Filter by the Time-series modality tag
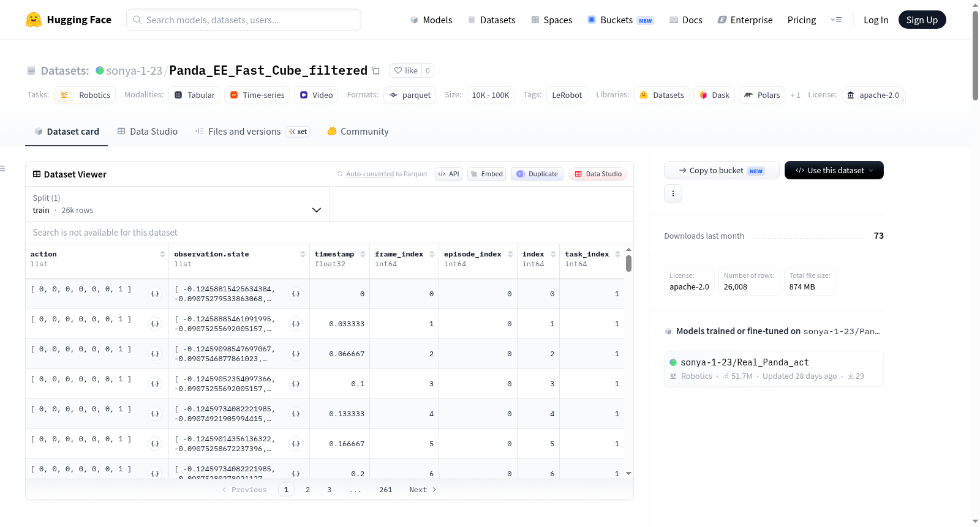The height and width of the screenshot is (527, 980). point(257,95)
